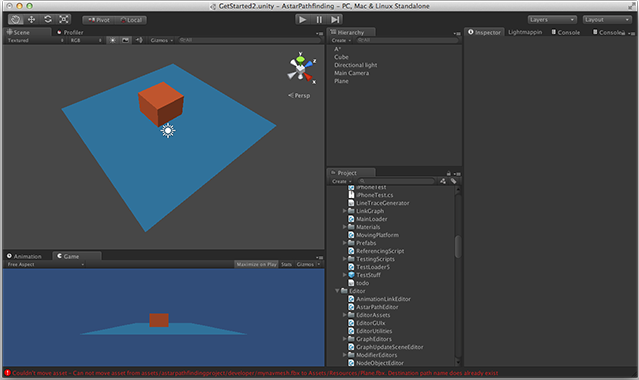Select Cube in the Hierarchy
This screenshot has width=639, height=380.
(x=341, y=57)
